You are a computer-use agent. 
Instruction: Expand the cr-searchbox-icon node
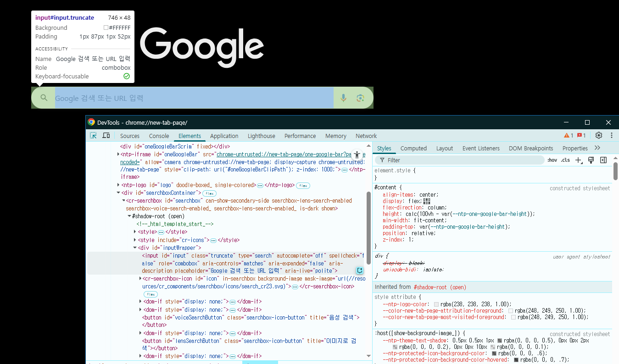tap(140, 279)
